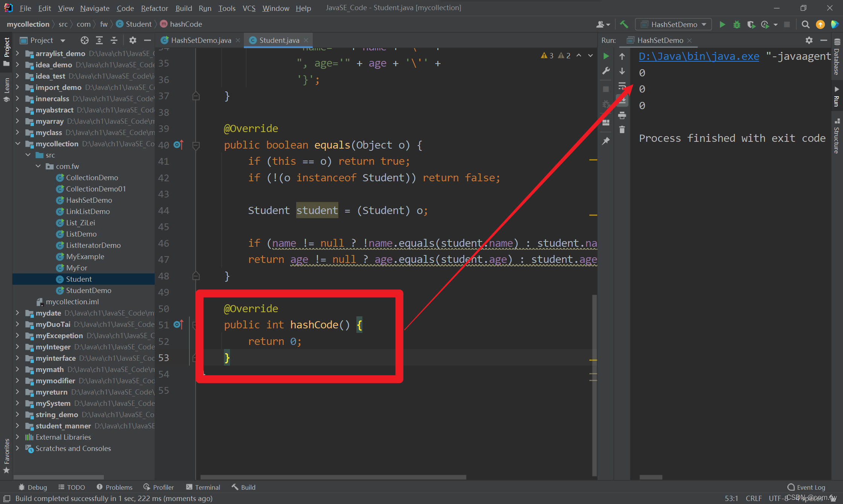Click the Print icon in Run panel
Screen dimensions: 843x504
coord(622,115)
